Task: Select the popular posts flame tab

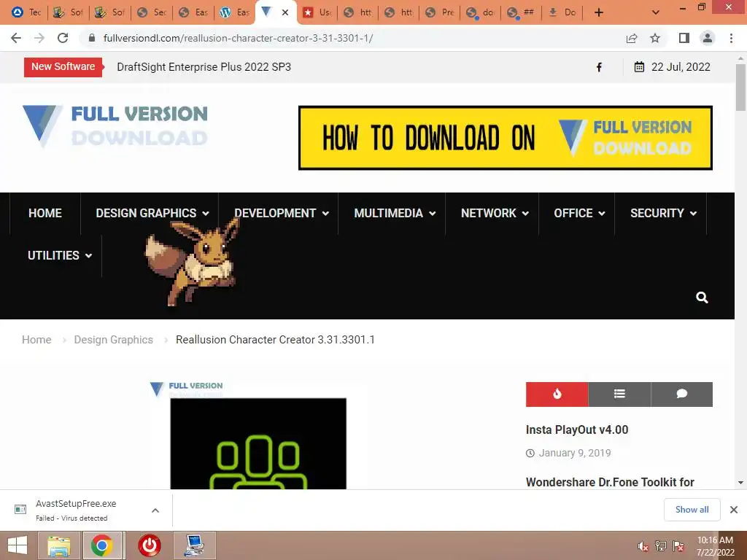Action: click(557, 394)
